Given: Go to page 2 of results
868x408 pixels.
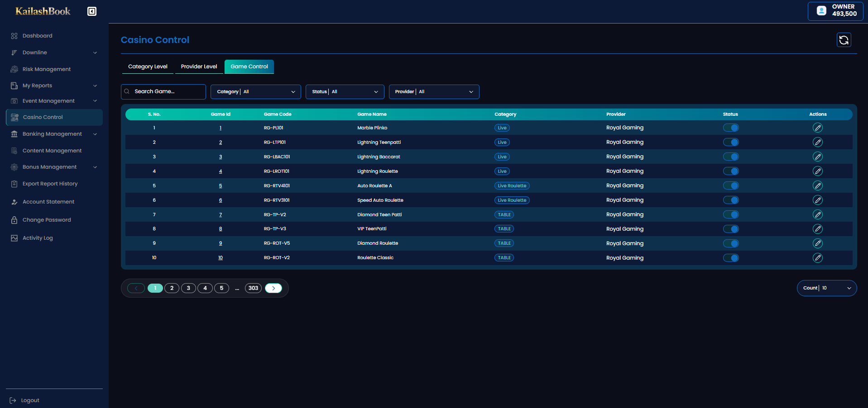Looking at the screenshot, I should [x=172, y=288].
